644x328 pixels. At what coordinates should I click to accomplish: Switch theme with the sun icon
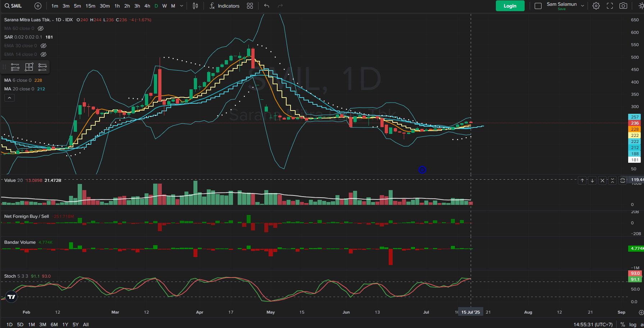point(641,6)
